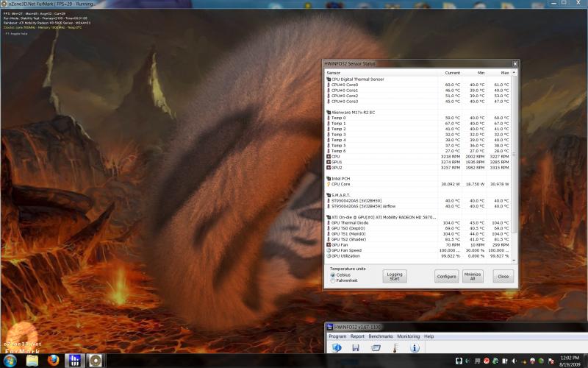The height and width of the screenshot is (368, 588).
Task: Select the CPU#0 Core0 row
Action: 417,85
